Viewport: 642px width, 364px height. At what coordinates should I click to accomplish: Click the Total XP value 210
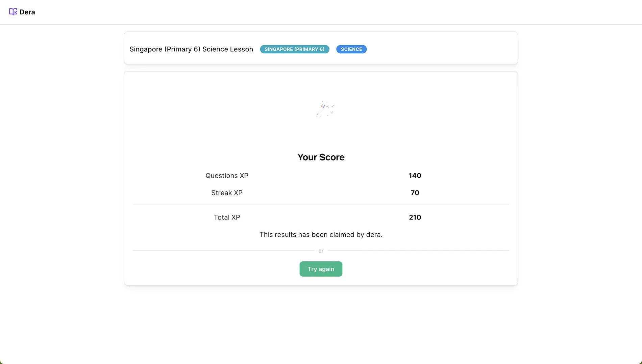coord(415,217)
